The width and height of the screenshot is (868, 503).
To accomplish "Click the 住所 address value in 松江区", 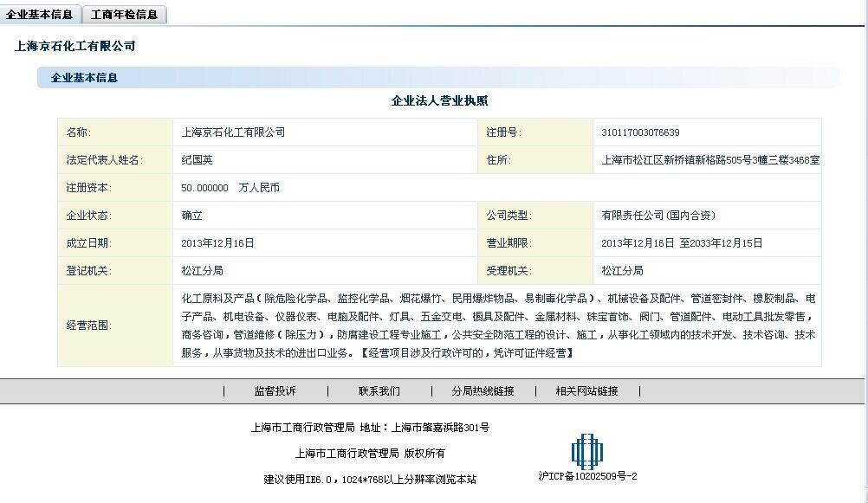I will tap(710, 160).
